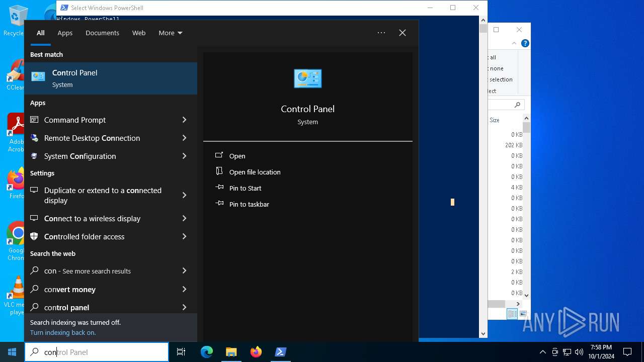Viewport: 644px width, 362px height.
Task: Expand 'convert money' web suggestion arrow
Action: coord(184,289)
